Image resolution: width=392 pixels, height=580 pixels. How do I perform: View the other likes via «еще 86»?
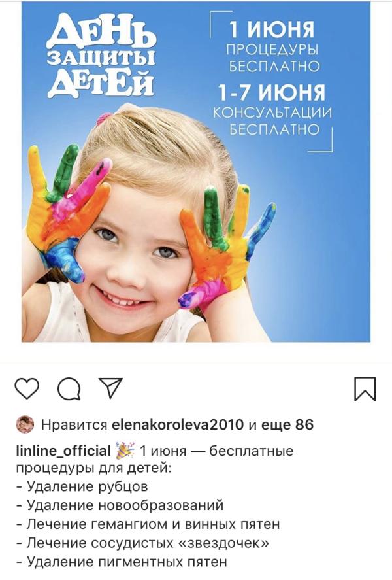click(x=287, y=424)
